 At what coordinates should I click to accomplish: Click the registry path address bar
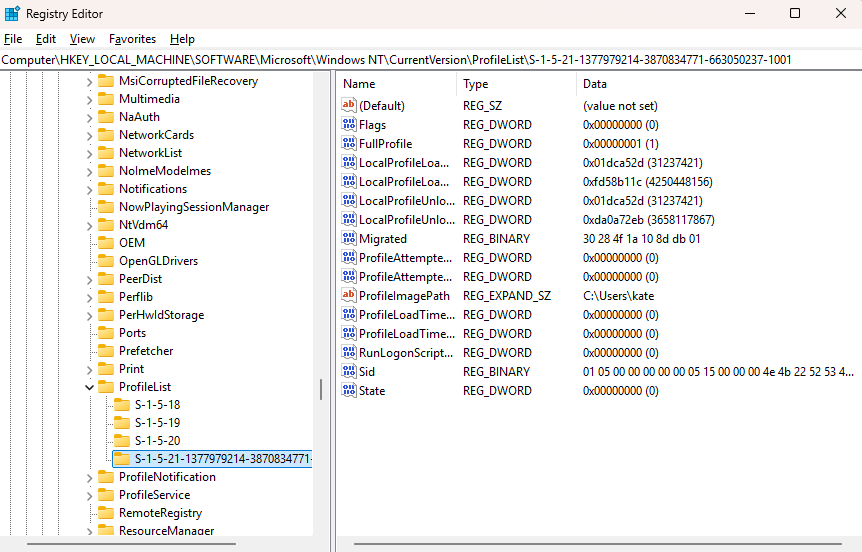coord(430,60)
